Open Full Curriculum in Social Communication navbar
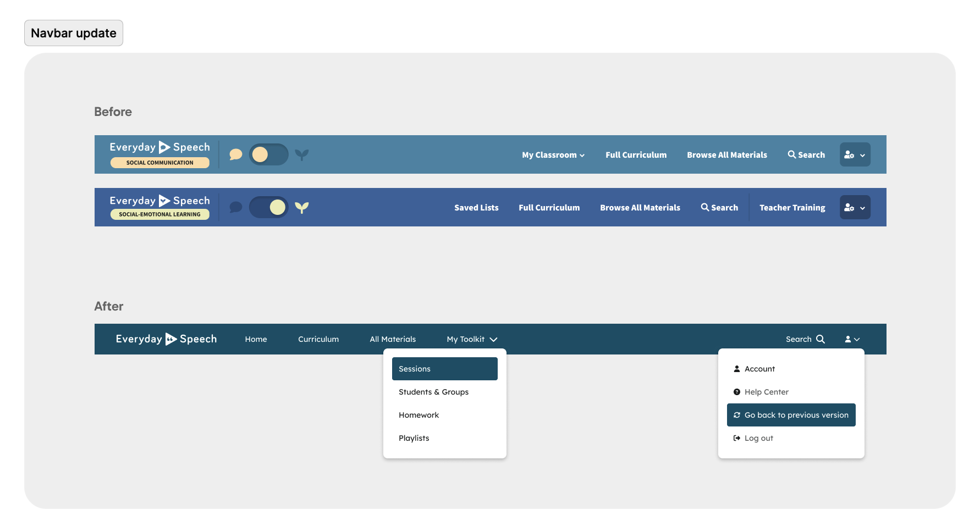Viewport: 980px width, 532px height. pos(636,155)
